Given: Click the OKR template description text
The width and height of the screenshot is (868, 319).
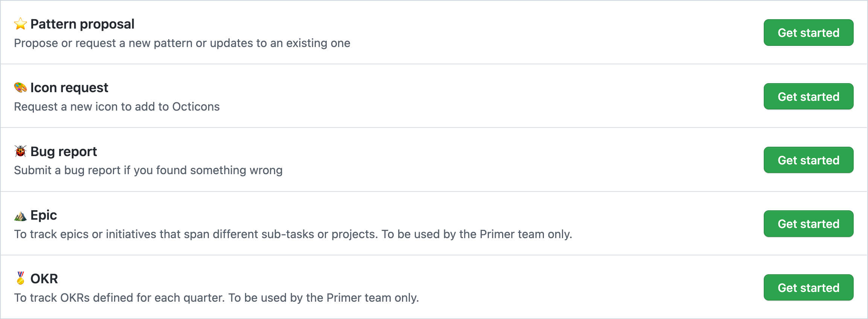Looking at the screenshot, I should tap(216, 298).
